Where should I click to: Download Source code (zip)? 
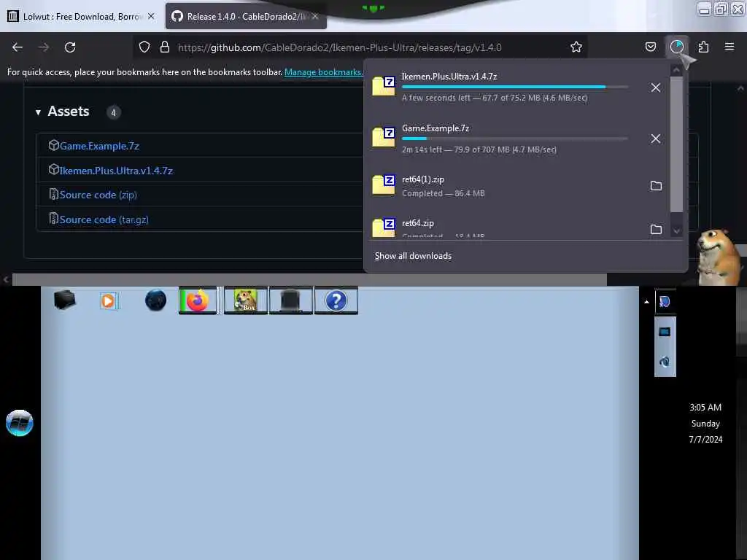point(98,195)
